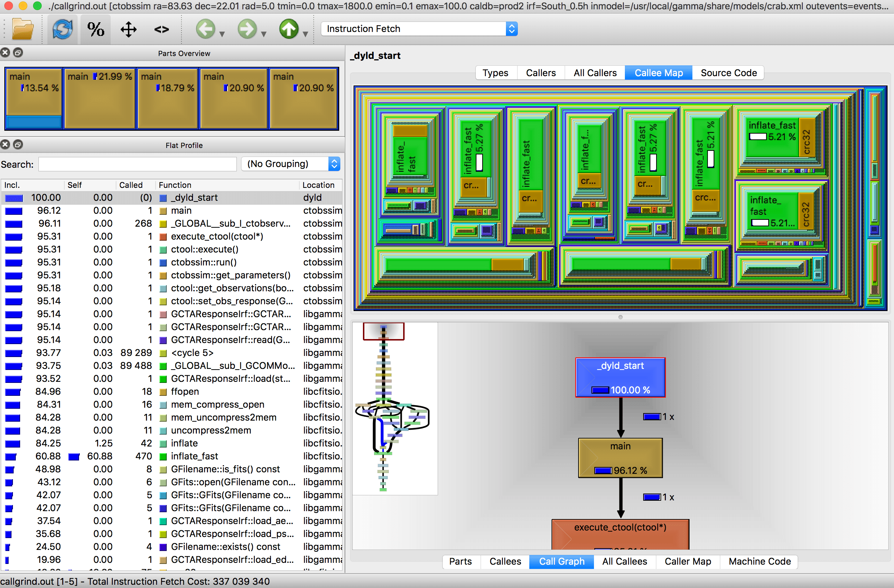
Task: Open the No Grouping dropdown
Action: [x=291, y=164]
